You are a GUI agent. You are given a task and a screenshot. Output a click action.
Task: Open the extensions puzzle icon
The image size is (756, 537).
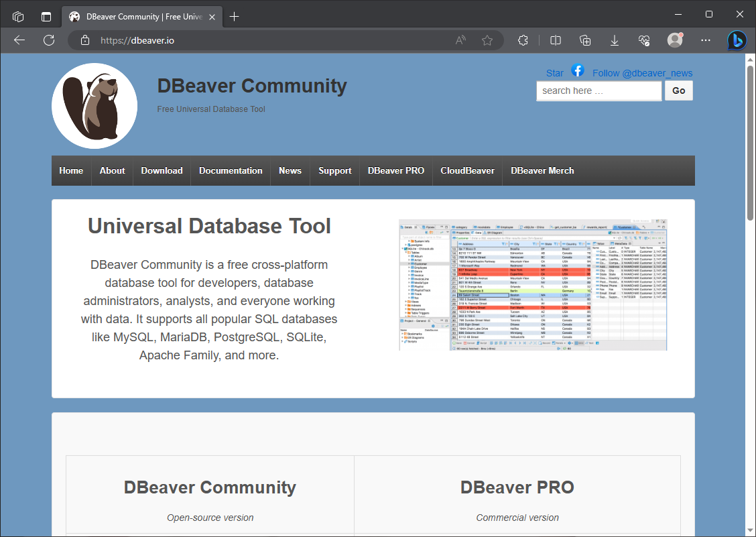(x=523, y=40)
